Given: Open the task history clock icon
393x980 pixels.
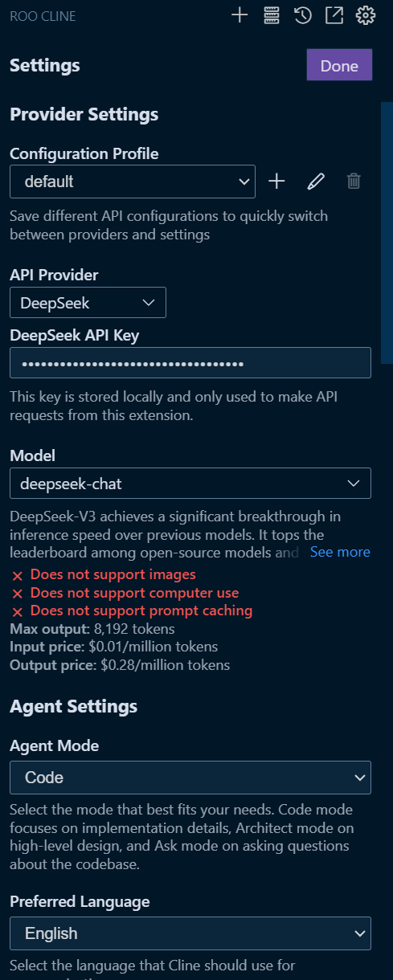Looking at the screenshot, I should click(x=303, y=15).
